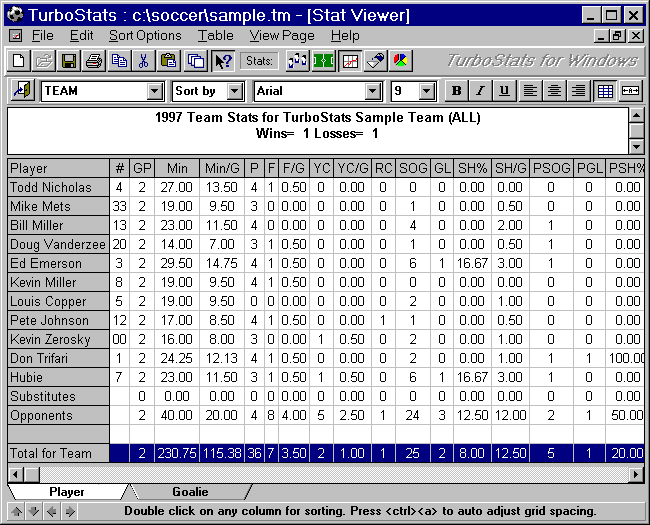Open the Edit menu
This screenshot has height=525, width=650.
(x=81, y=36)
